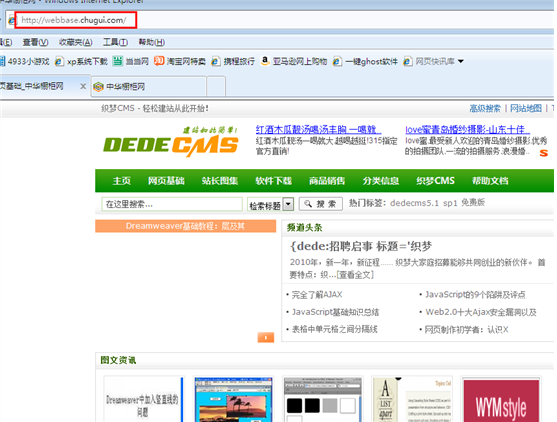This screenshot has width=557, height=422.
Task: Open the 4933小游戏 favorites bookmark
Action: tap(25, 61)
